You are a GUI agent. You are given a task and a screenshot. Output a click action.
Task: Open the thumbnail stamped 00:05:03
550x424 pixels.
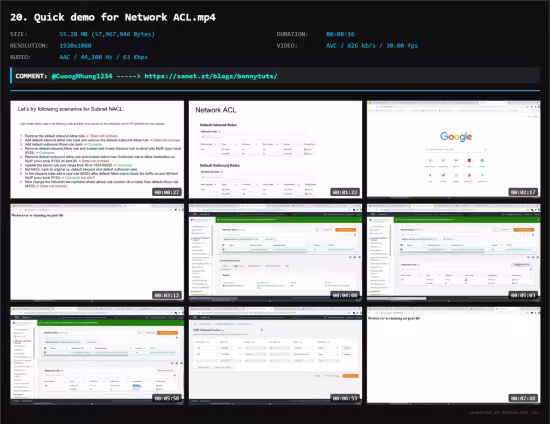click(454, 253)
